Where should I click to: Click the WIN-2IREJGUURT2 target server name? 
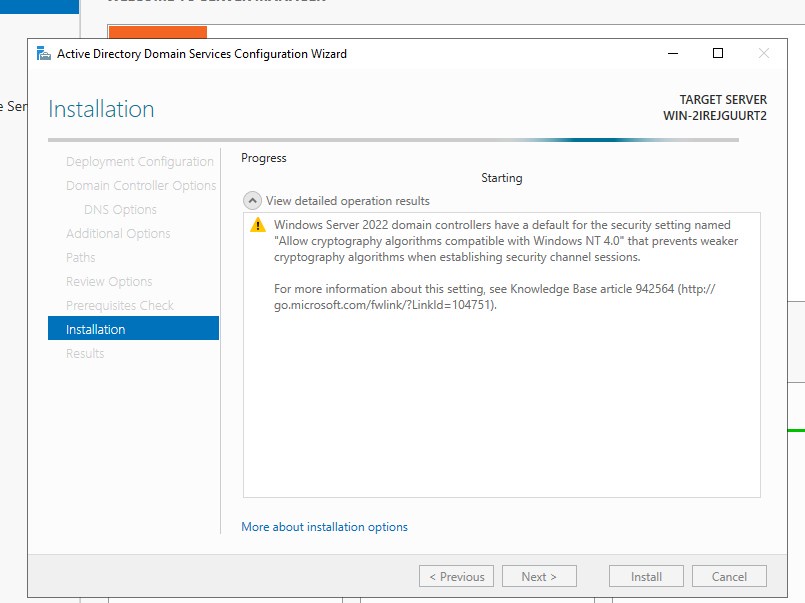point(715,115)
